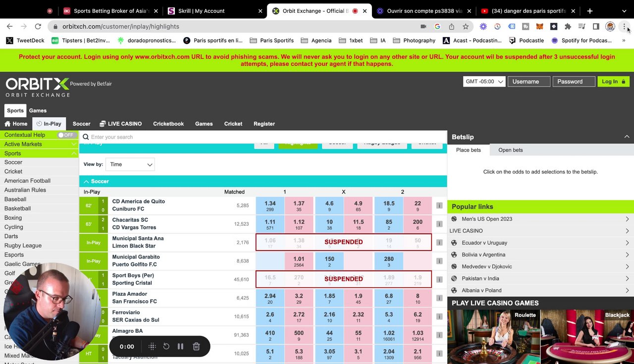Click the Chrome profile avatar

[610, 27]
